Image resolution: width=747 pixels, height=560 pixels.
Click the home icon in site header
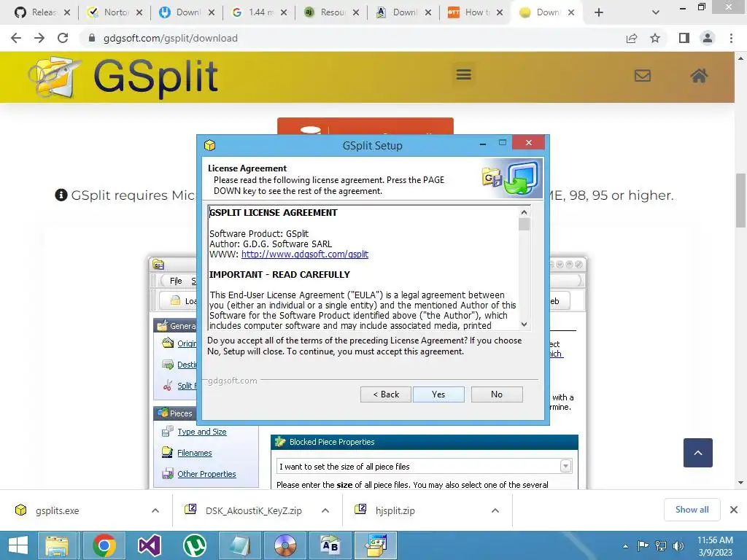(699, 75)
